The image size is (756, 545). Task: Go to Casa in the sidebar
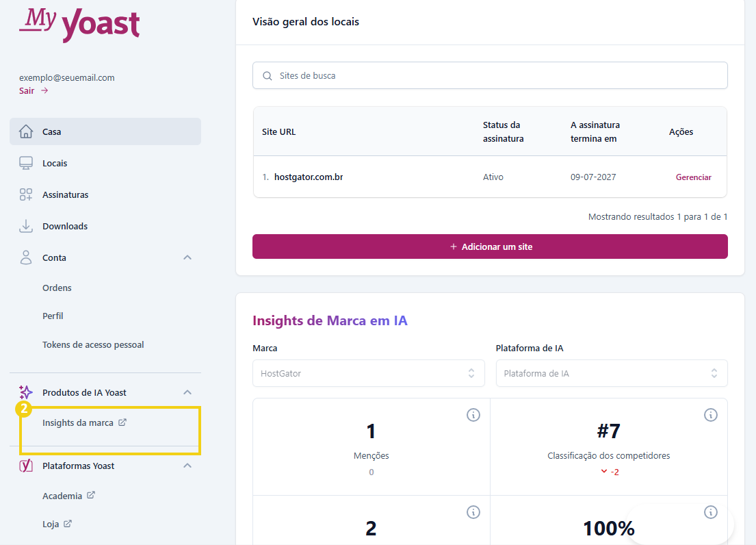pos(105,131)
